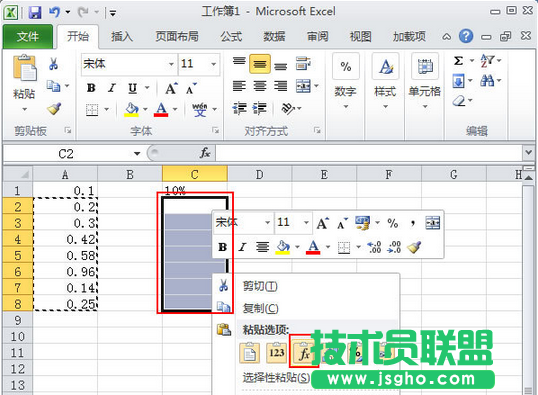Toggle Bold in the ribbon font group

click(x=91, y=88)
